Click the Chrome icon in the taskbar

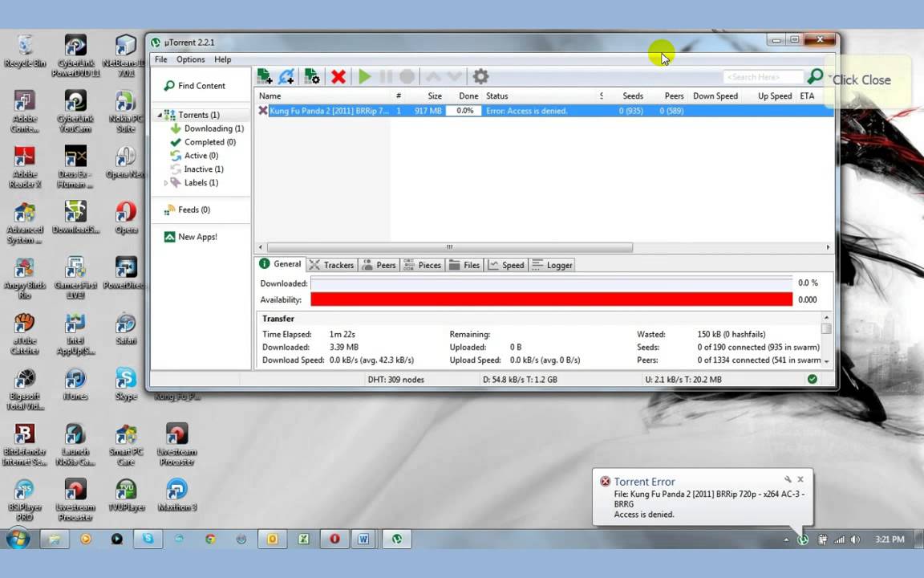click(210, 539)
